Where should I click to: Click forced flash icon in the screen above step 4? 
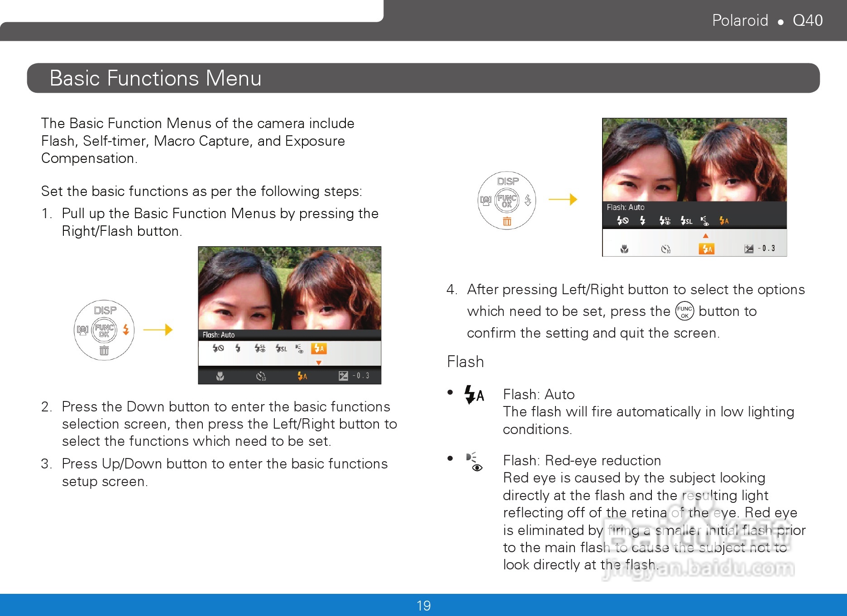[x=642, y=220]
